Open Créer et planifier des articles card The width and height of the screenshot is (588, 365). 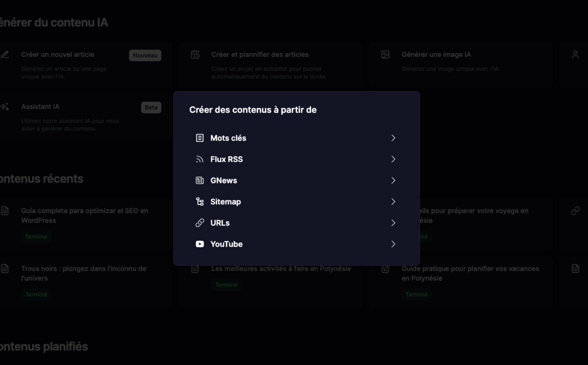coord(271,65)
